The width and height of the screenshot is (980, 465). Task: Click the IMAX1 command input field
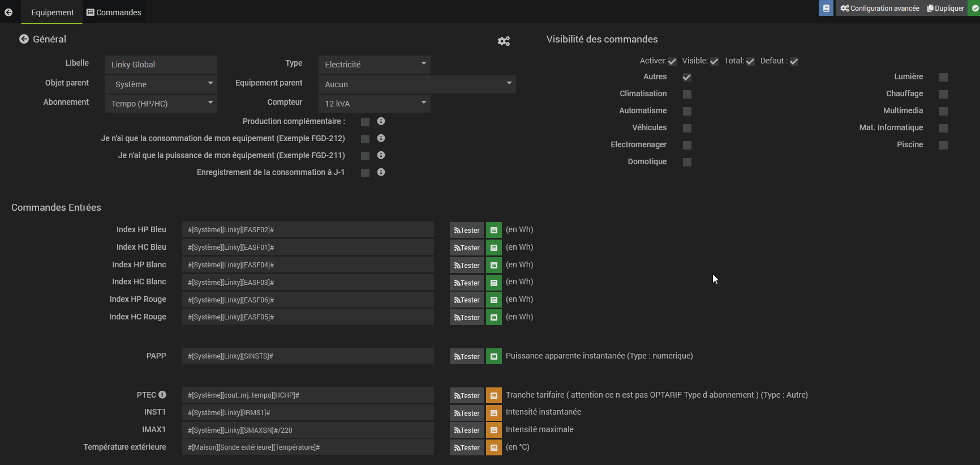point(308,430)
